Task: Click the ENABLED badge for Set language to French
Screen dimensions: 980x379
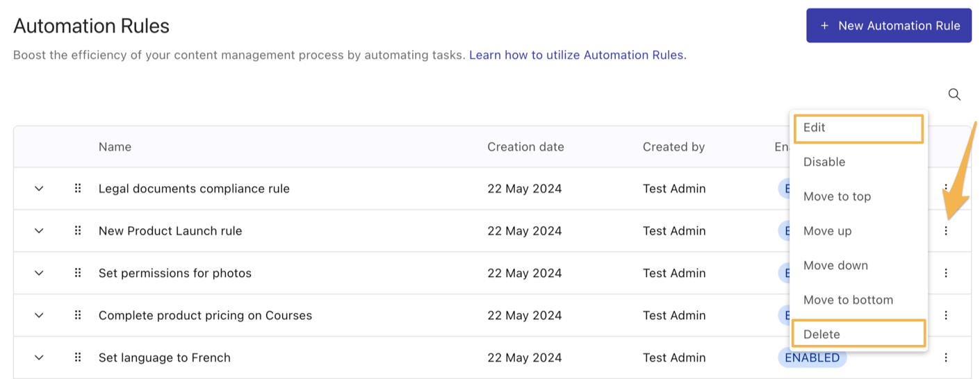Action: pos(812,358)
